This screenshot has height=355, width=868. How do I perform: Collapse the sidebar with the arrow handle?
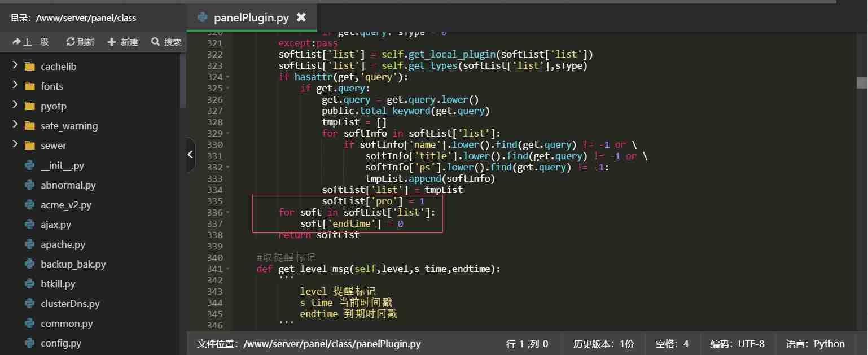click(x=190, y=154)
